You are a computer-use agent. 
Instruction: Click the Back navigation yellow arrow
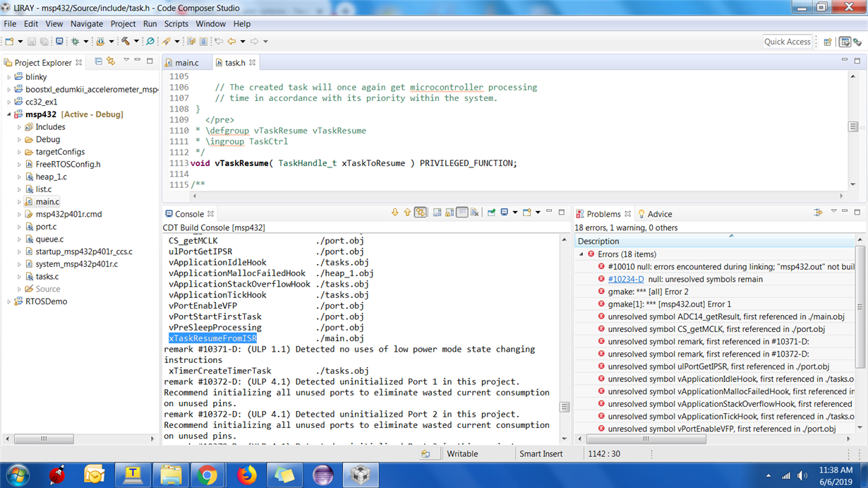231,42
